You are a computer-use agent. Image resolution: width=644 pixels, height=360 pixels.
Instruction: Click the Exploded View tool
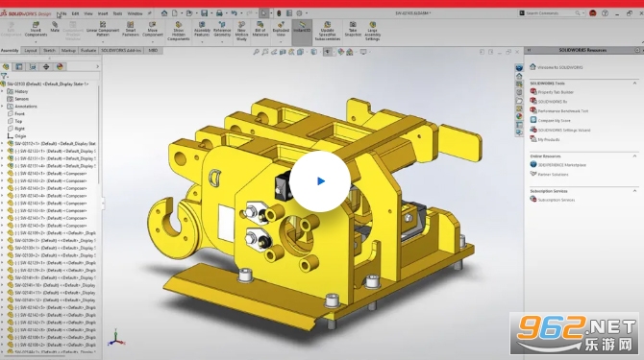(281, 29)
